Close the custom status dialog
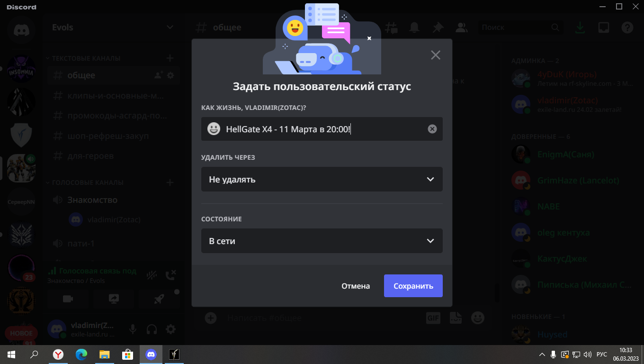The height and width of the screenshot is (364, 644). coord(436,55)
